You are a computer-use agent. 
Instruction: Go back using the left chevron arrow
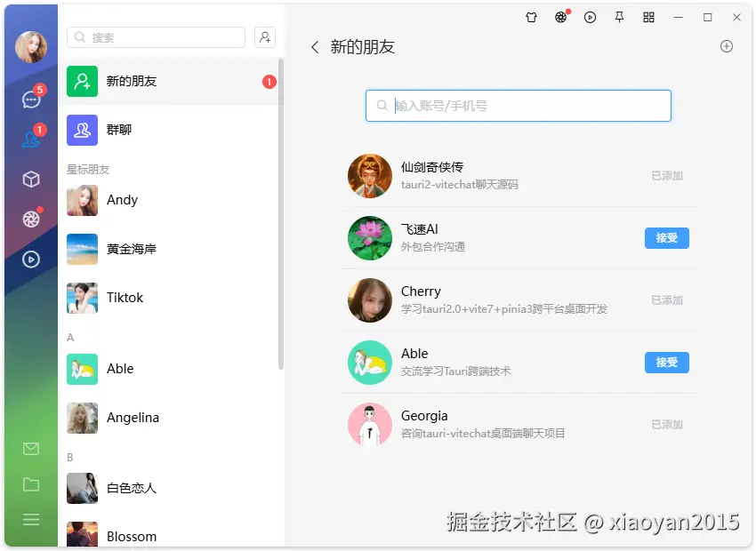tap(313, 47)
